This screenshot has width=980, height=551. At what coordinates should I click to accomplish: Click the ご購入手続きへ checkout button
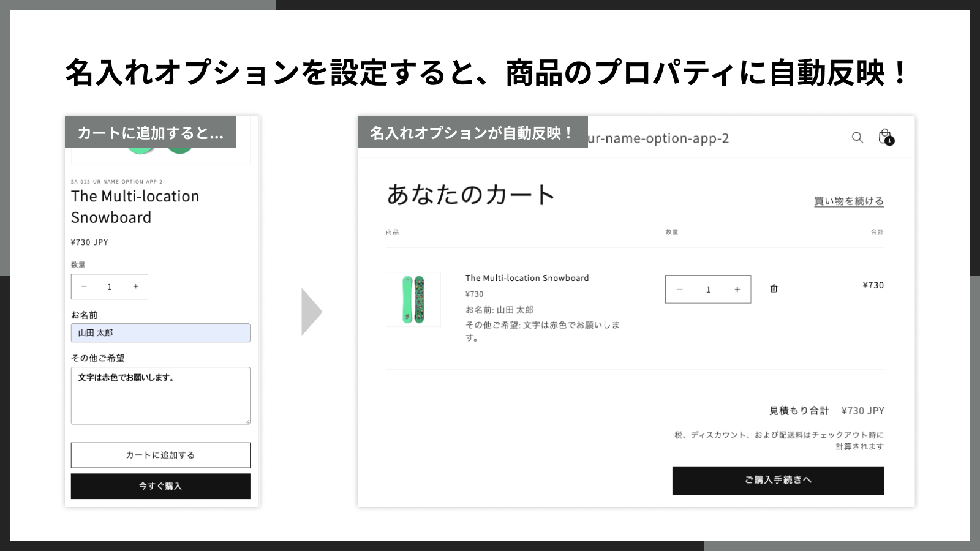778,481
